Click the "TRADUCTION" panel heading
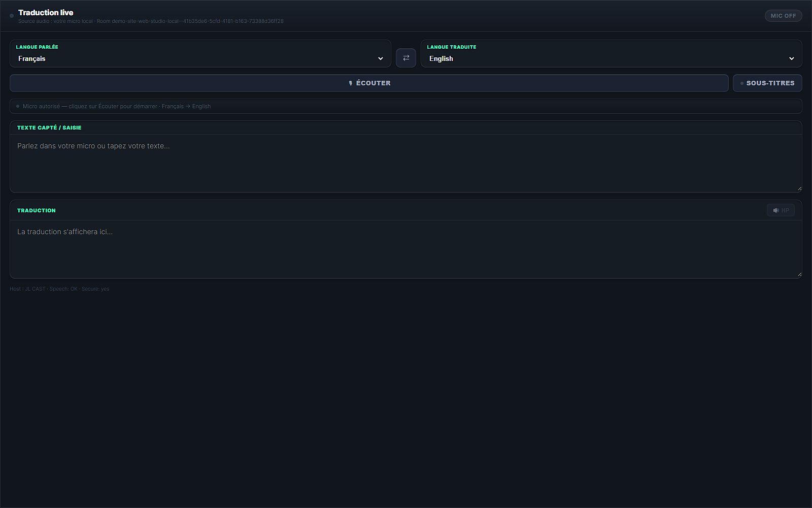The height and width of the screenshot is (508, 812). (x=37, y=210)
